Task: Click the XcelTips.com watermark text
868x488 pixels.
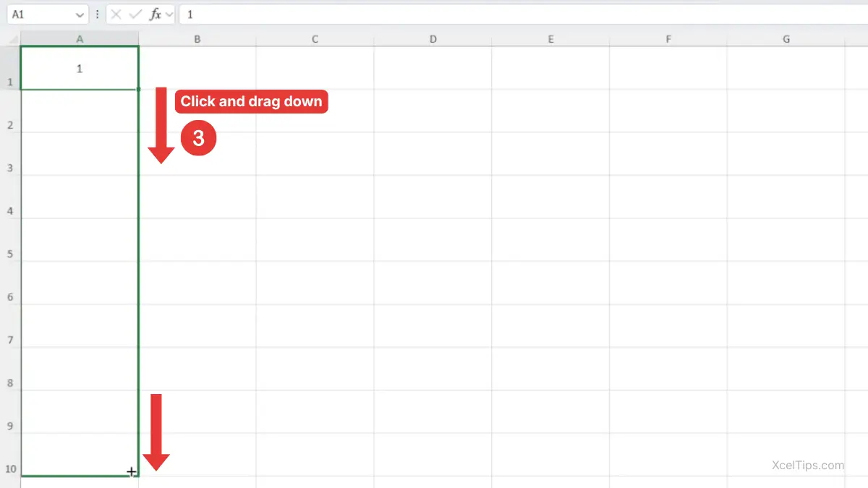Action: 808,466
